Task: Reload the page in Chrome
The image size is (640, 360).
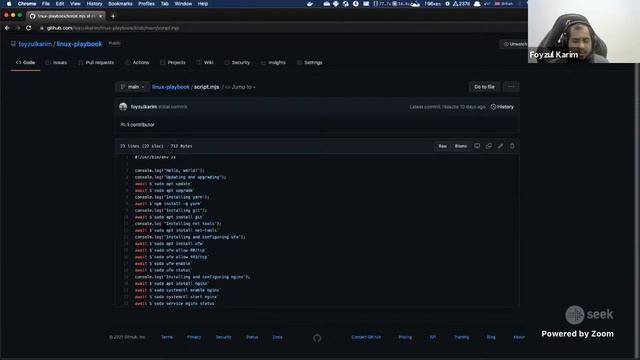Action: pos(29,28)
